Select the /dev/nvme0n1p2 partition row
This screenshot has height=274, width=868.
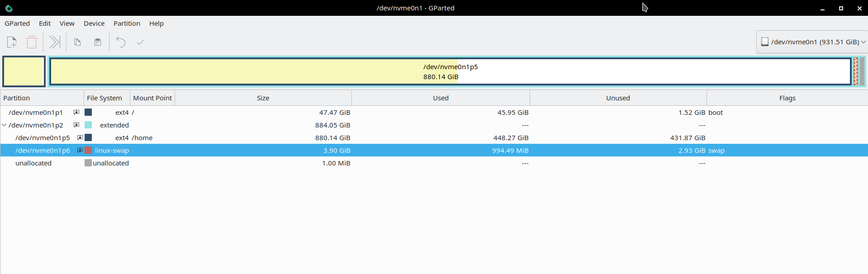pyautogui.click(x=434, y=125)
